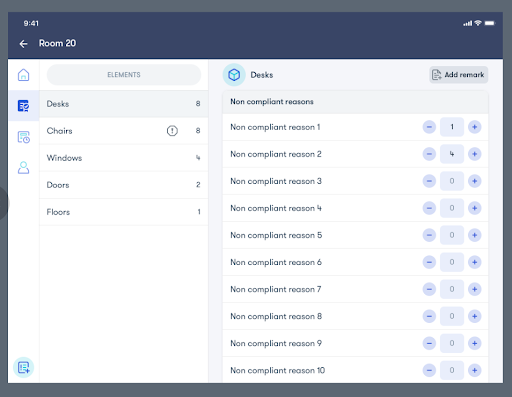Select the Chairs element row
This screenshot has height=397, width=512.
[124, 131]
